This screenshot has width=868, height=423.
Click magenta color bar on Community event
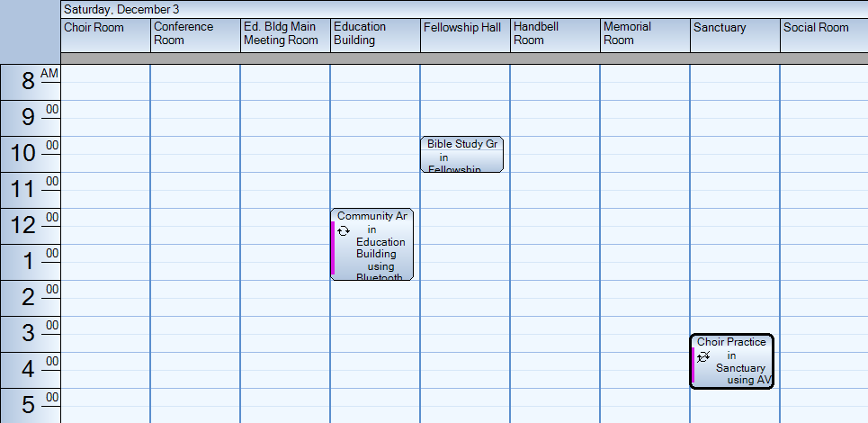(333, 247)
